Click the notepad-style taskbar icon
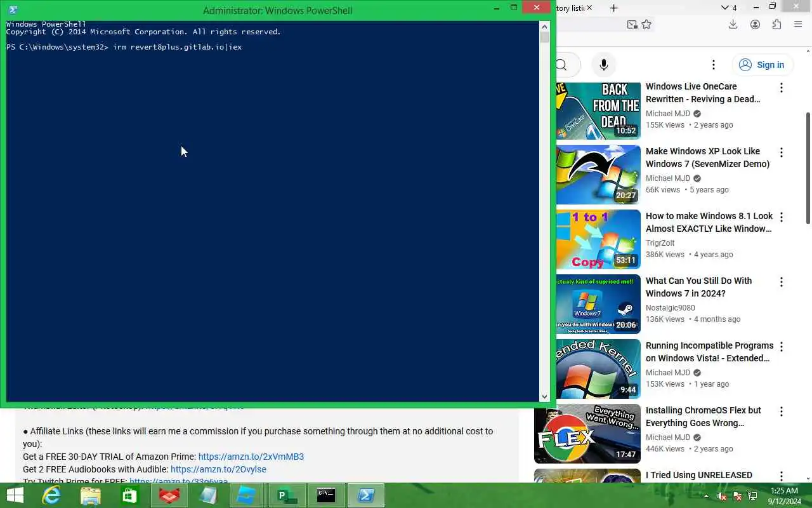The image size is (812, 508). coord(209,495)
